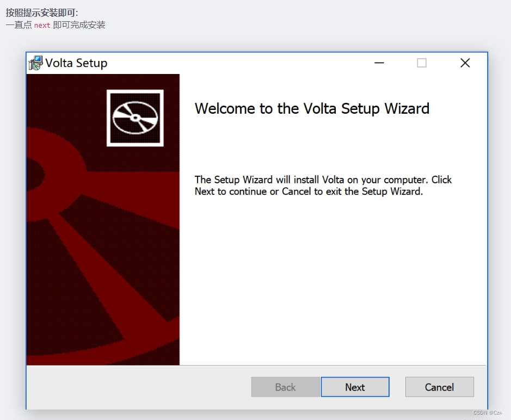
Task: Click the blue border edge of the setup window
Action: point(26,218)
